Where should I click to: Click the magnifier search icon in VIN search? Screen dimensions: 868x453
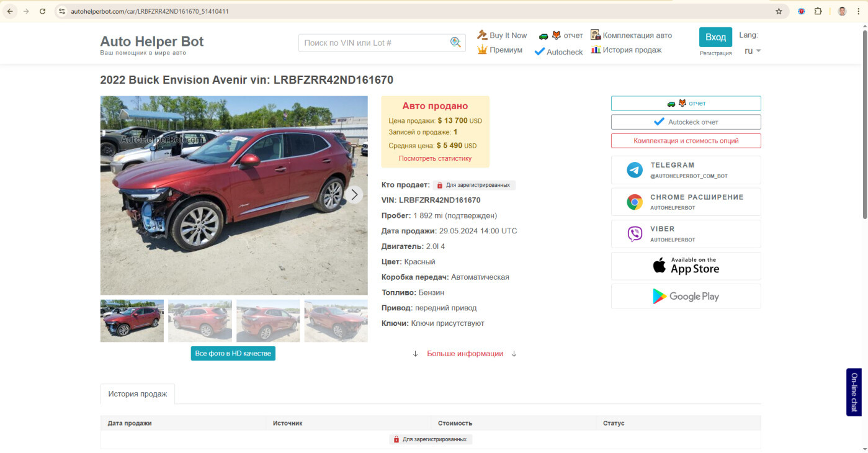pos(455,42)
